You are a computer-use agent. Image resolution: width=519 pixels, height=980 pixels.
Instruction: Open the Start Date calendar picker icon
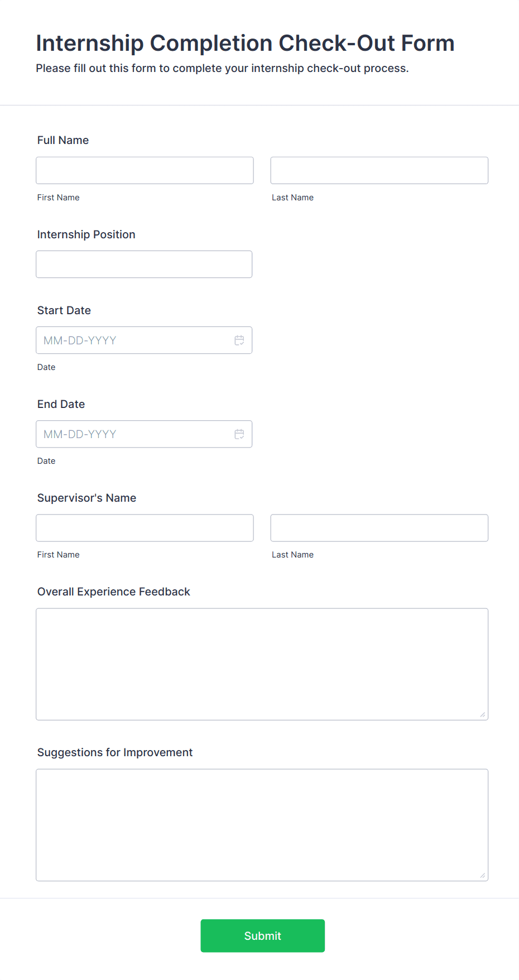[x=239, y=340]
